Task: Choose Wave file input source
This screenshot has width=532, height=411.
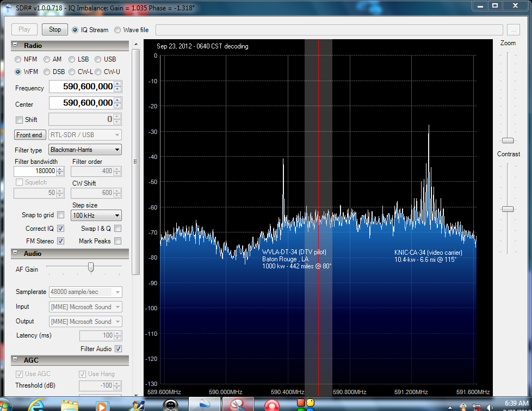Action: (117, 30)
